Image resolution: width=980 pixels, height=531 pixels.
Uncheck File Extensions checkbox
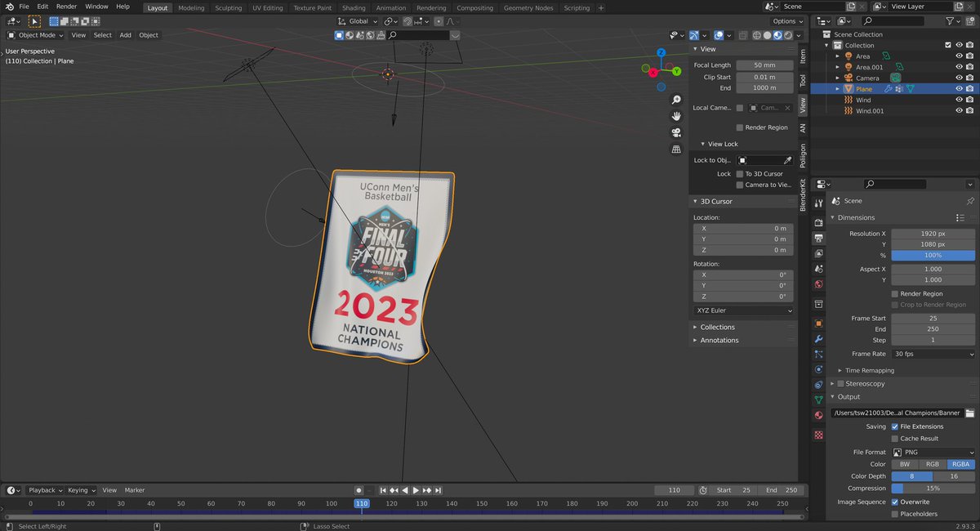click(x=895, y=426)
